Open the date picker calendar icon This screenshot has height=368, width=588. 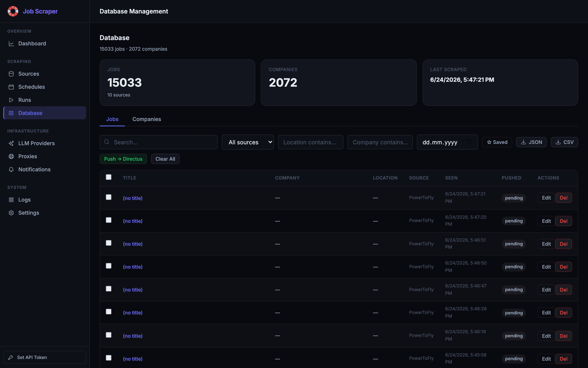point(469,142)
